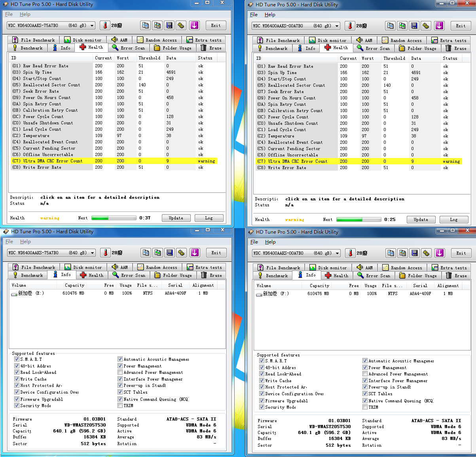Select Ultra DMA CRC Error Count row, top-left

[x=53, y=161]
